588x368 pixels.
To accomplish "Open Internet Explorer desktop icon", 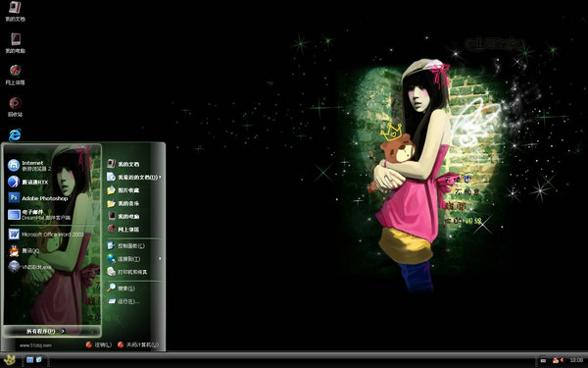I will pyautogui.click(x=15, y=134).
